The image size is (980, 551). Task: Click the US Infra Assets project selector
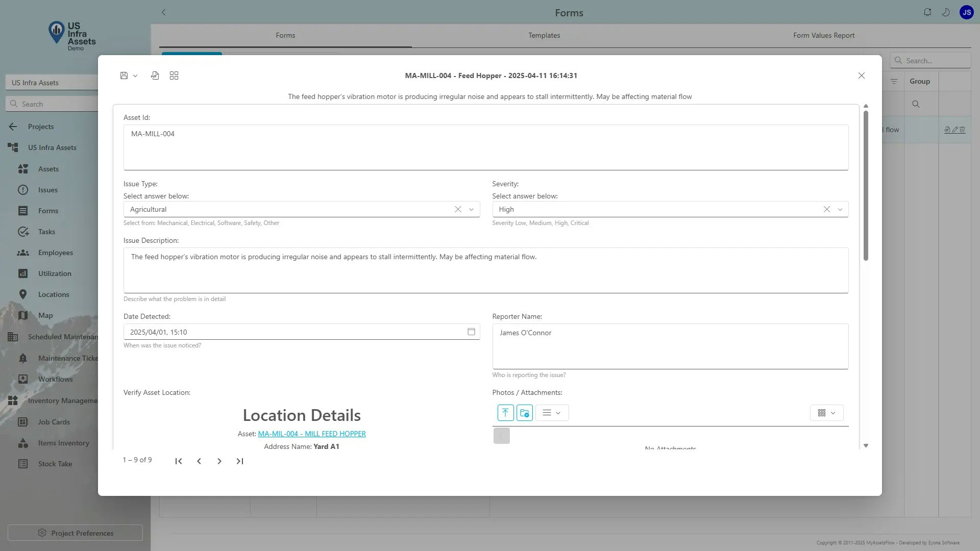tap(52, 82)
